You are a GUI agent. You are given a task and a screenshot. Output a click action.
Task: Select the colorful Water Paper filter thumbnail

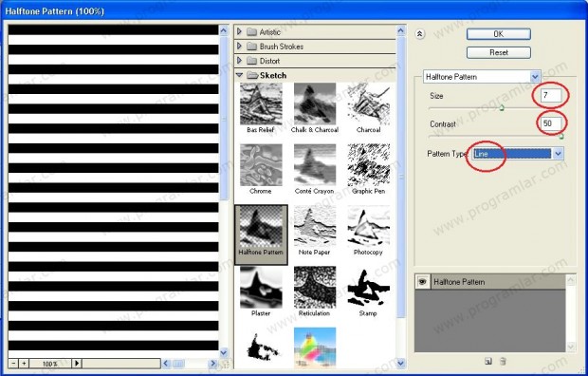pos(315,348)
